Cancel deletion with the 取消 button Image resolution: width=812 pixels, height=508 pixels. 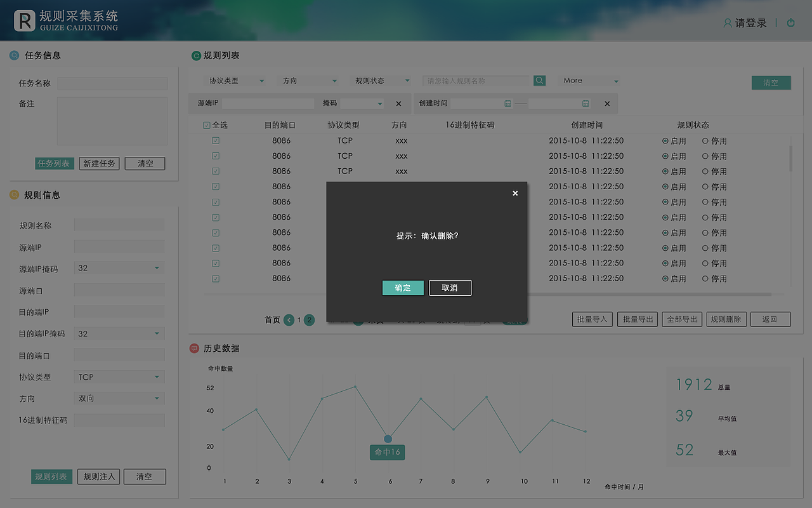click(450, 288)
